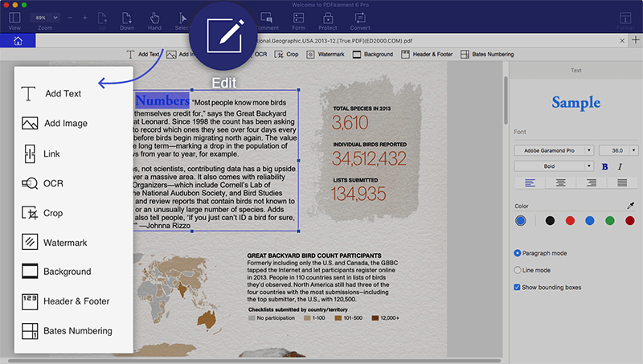Choose Add Image from the enlarged menu
643x364 pixels.
55,124
